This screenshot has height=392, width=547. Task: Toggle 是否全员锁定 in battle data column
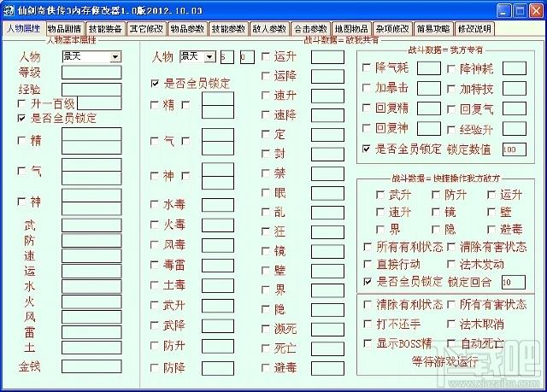click(155, 84)
